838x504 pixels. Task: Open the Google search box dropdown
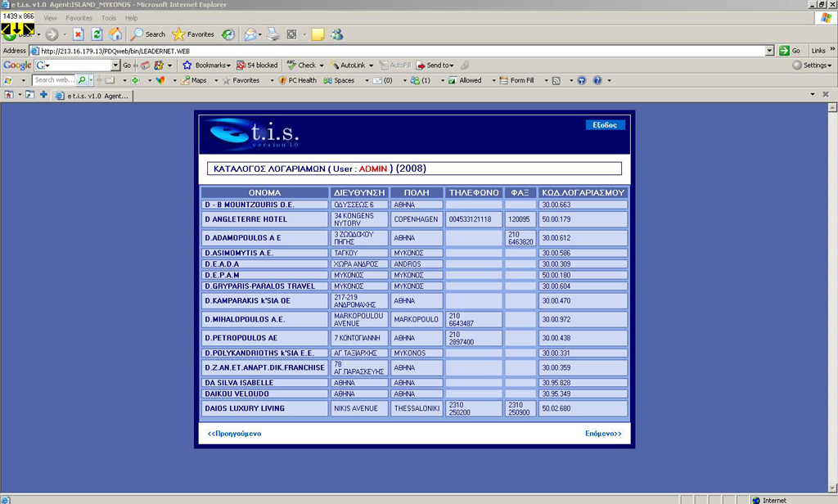[115, 65]
